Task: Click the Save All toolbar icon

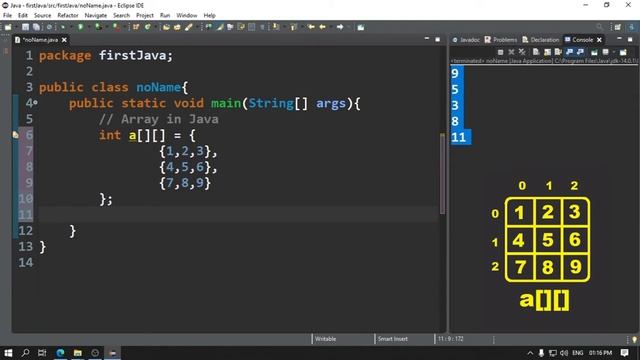Action: tap(36, 27)
